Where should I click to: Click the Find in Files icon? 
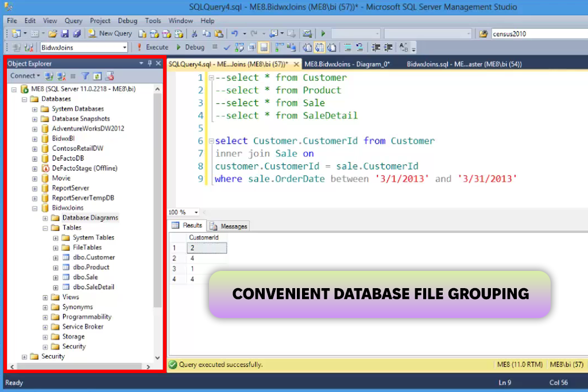(x=483, y=34)
